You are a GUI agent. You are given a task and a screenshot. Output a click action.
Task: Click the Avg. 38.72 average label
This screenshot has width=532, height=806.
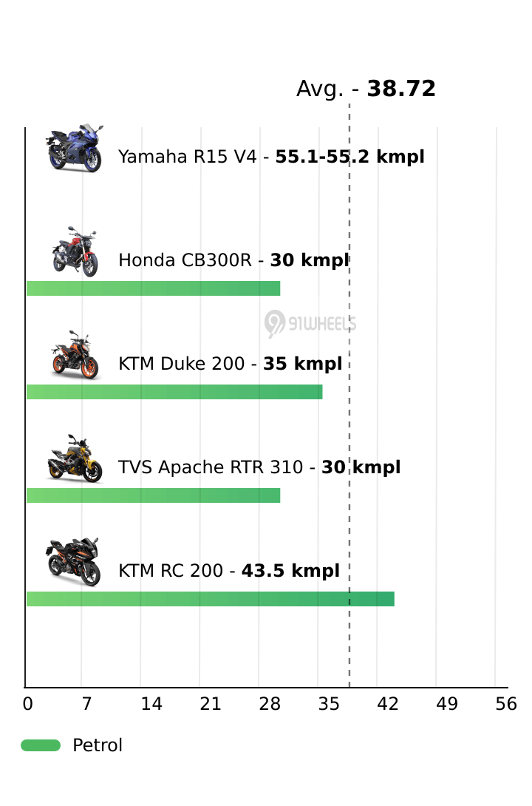pos(366,89)
